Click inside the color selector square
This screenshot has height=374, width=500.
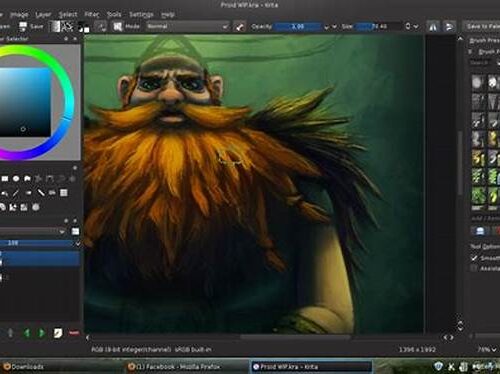pyautogui.click(x=25, y=102)
